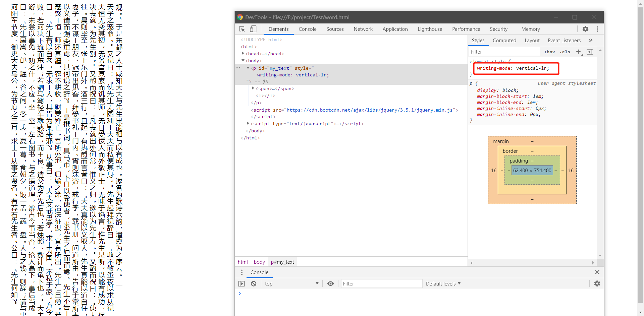Close the Console drawer
Screen dimensions: 644x316
point(597,272)
